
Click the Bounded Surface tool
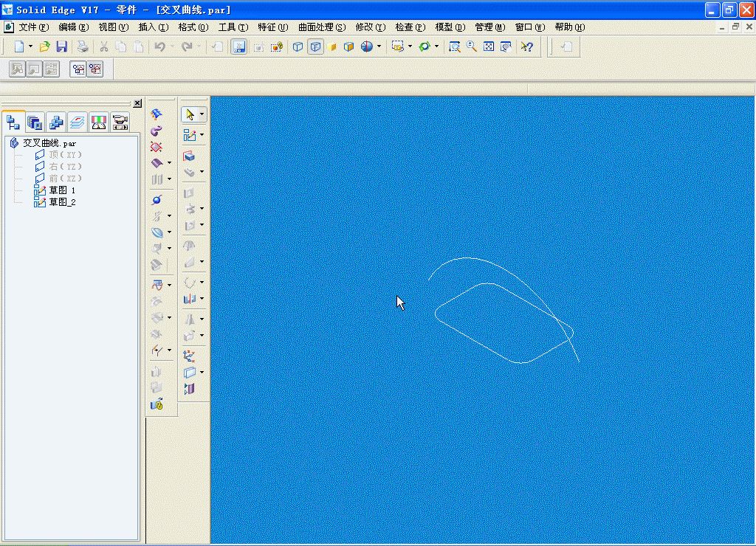[x=157, y=147]
